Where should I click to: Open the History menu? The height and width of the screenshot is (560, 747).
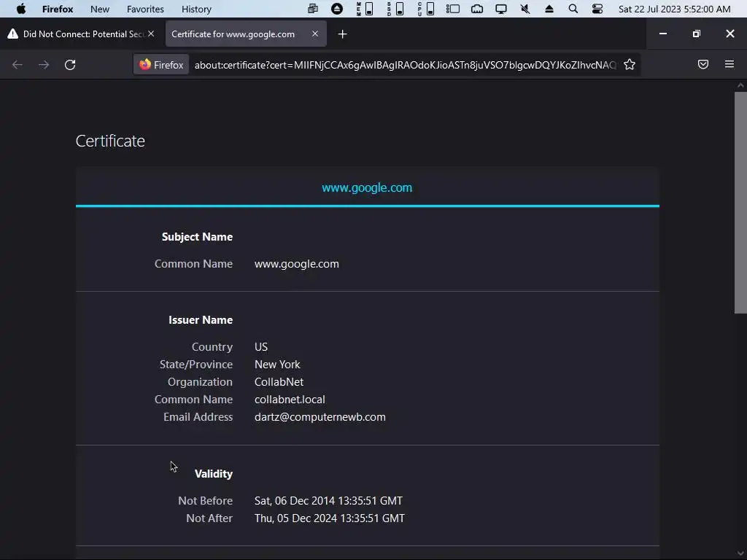196,9
